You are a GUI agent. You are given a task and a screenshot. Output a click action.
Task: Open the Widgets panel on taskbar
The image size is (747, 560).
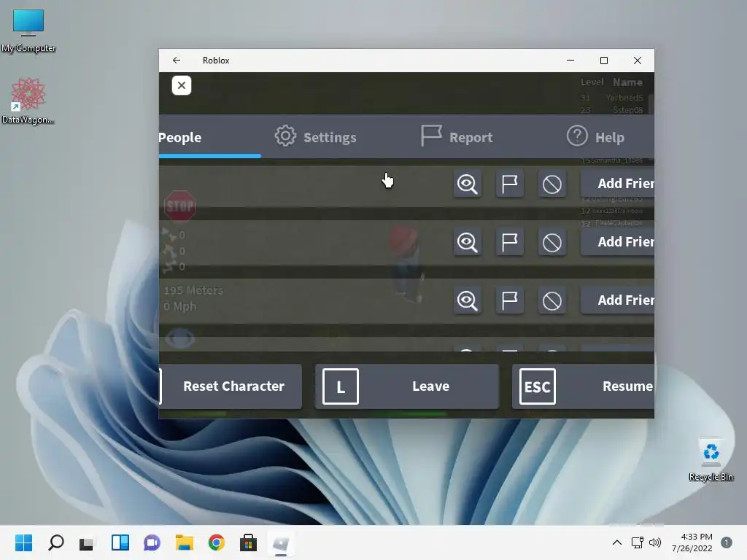pyautogui.click(x=120, y=542)
